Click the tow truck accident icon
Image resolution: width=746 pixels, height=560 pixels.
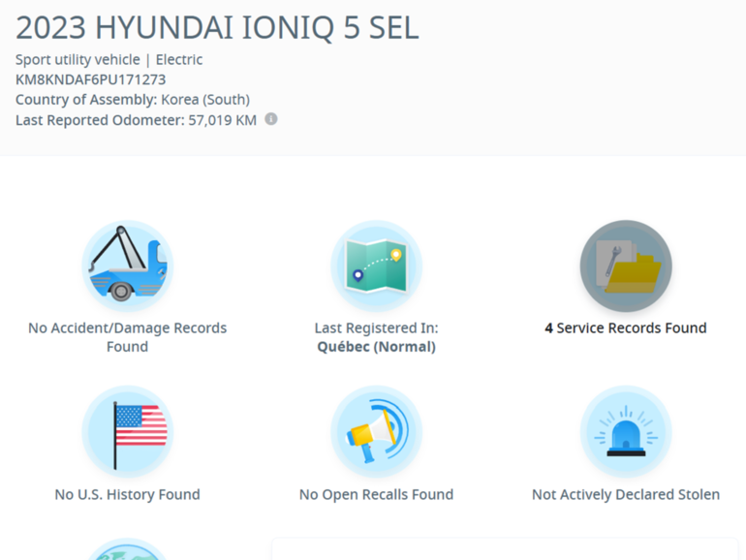[x=127, y=265]
